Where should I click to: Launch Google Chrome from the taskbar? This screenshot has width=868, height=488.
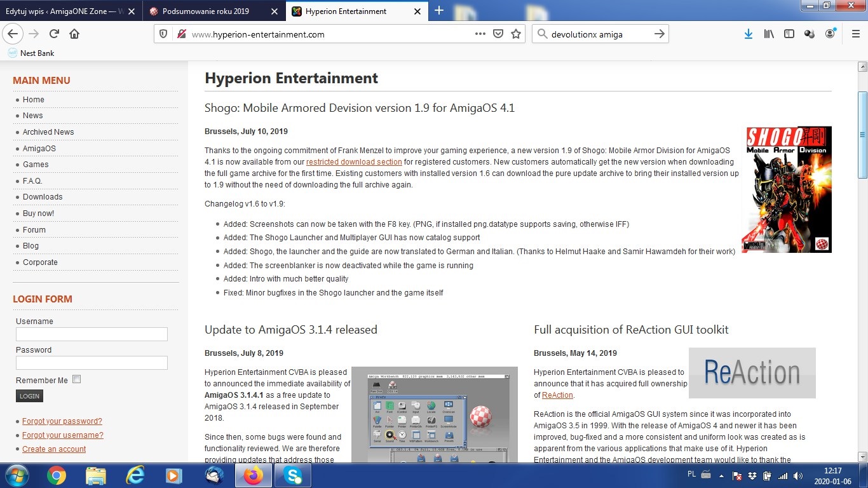pyautogui.click(x=57, y=475)
